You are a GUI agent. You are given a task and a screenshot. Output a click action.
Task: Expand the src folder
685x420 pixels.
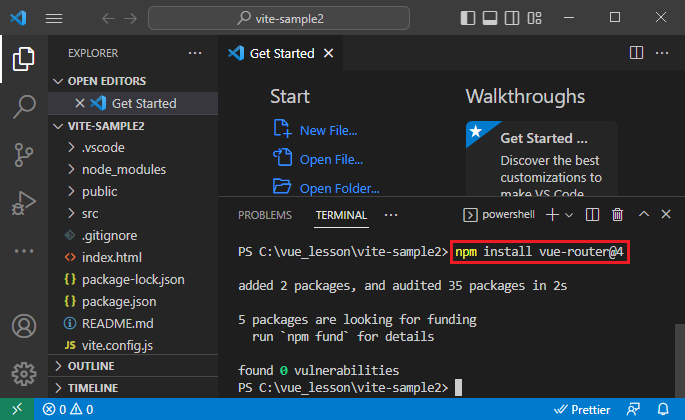tap(133, 214)
